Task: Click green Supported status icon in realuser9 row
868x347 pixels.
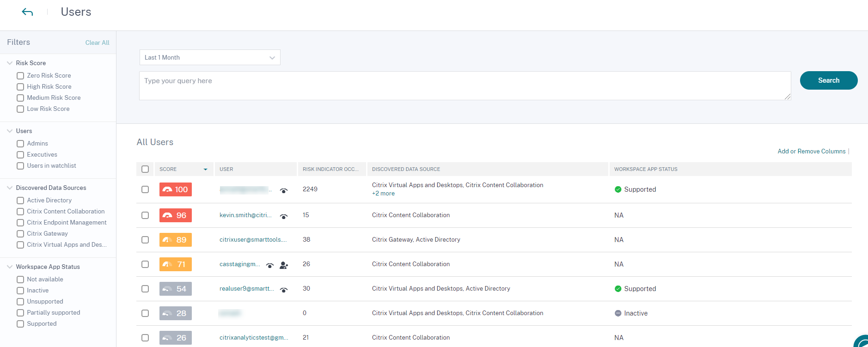Action: coord(618,289)
